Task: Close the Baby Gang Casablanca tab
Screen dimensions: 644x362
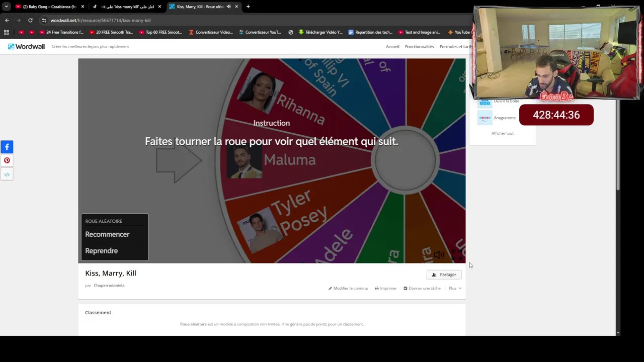Action: [x=83, y=7]
